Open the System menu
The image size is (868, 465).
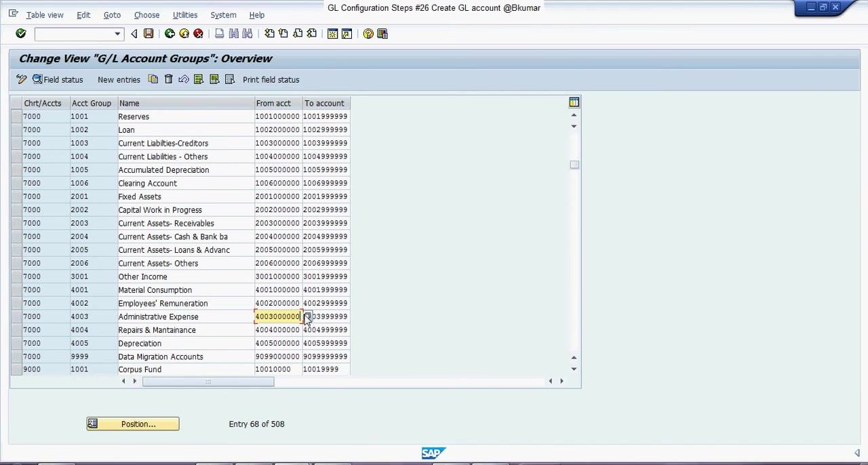[x=223, y=15]
